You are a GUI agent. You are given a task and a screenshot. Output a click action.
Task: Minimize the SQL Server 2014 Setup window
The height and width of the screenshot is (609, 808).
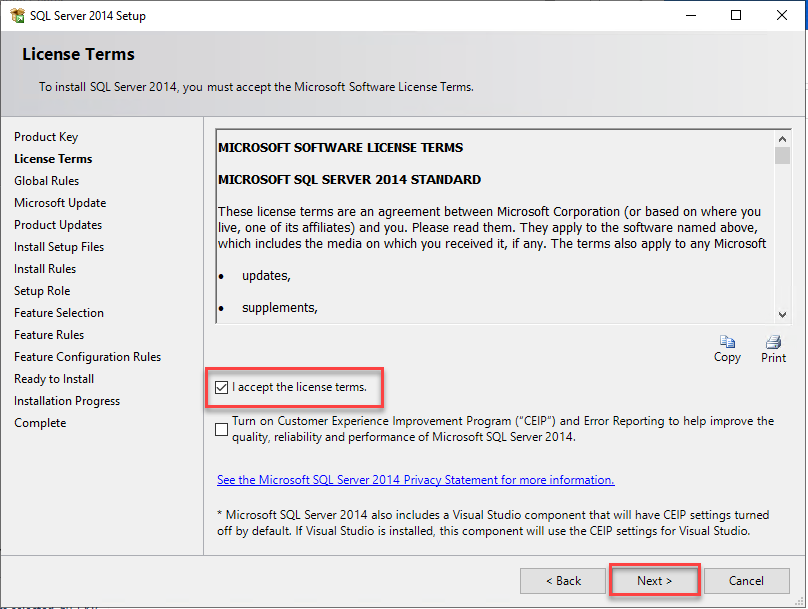click(x=691, y=15)
